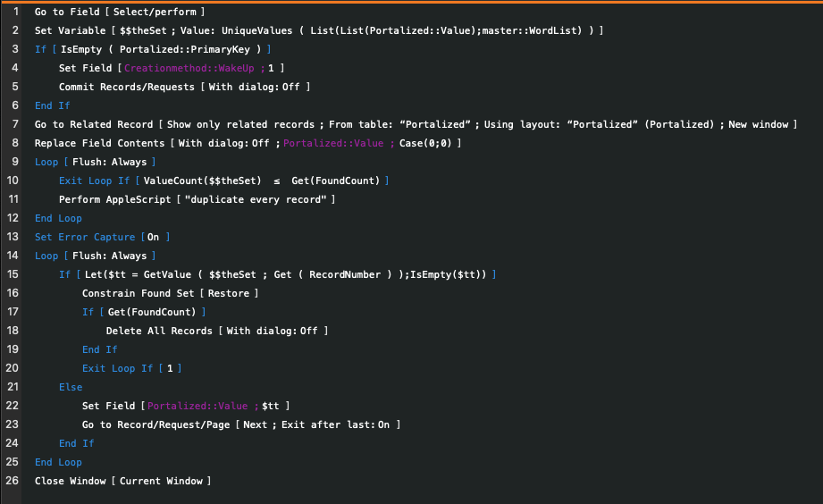Select the Perform AppleScript step
The image size is (823, 504).
(197, 199)
